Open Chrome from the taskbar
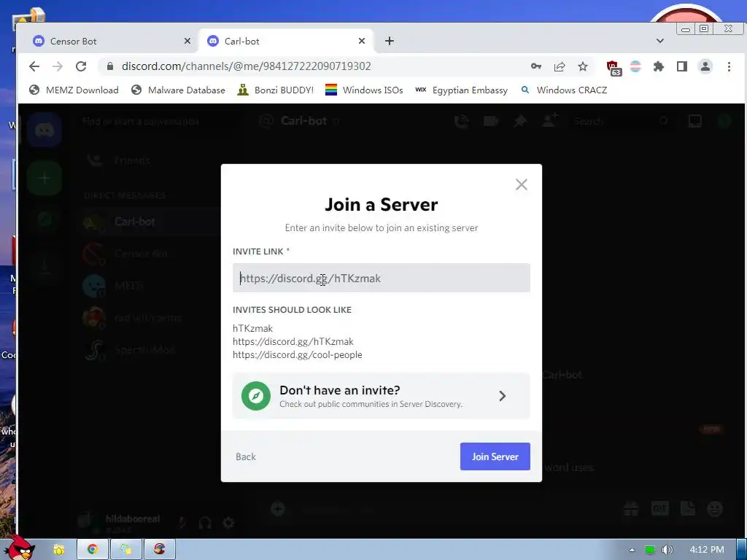This screenshot has height=560, width=747. click(x=93, y=550)
